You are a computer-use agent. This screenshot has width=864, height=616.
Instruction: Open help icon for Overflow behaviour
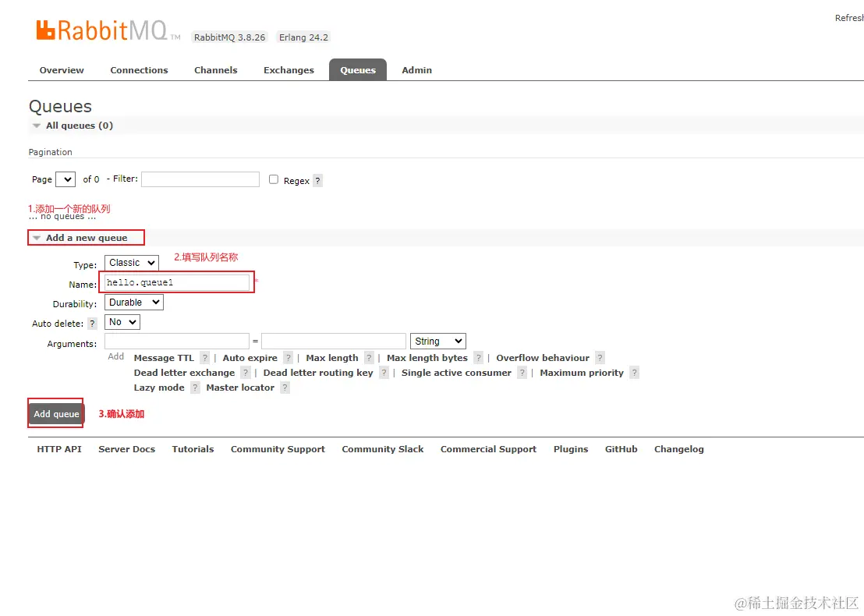pyautogui.click(x=600, y=358)
